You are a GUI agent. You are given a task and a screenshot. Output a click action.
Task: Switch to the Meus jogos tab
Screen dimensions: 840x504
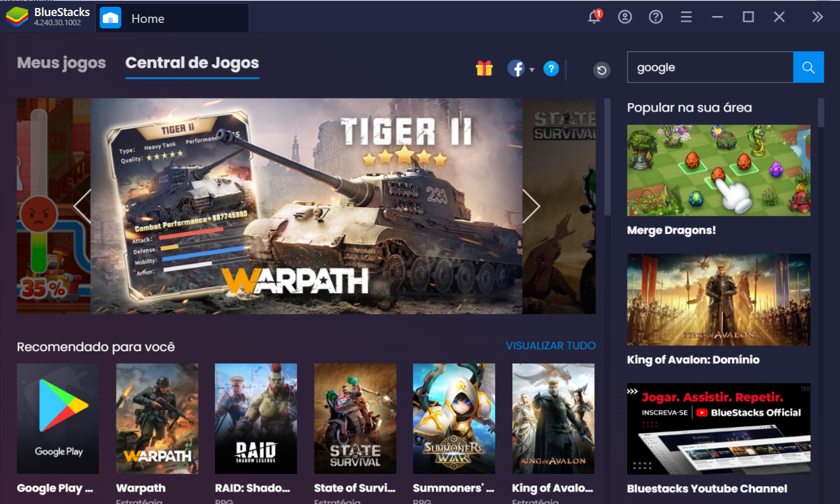(62, 63)
